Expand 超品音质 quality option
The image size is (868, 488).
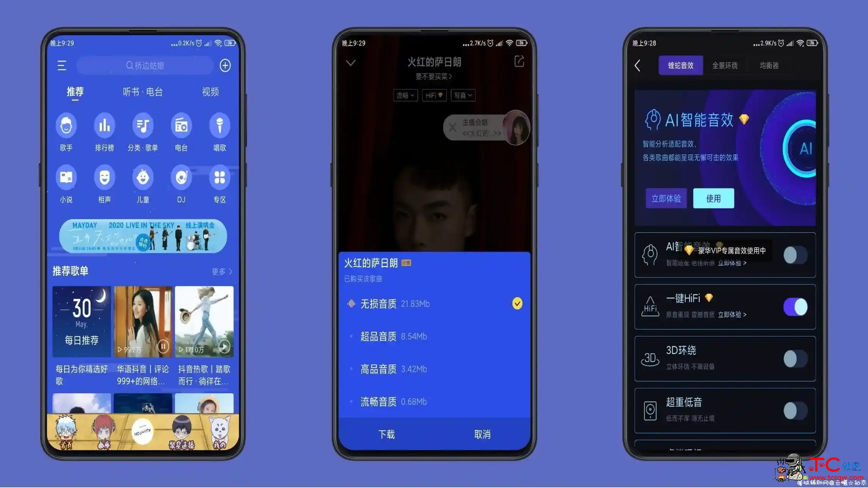point(434,336)
